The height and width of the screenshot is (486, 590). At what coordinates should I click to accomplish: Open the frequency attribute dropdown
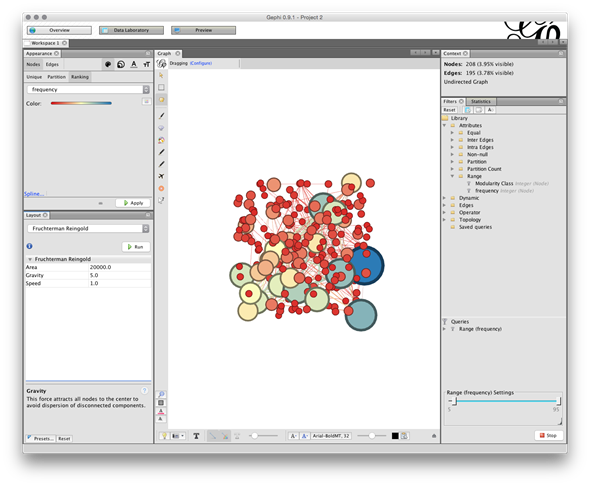pyautogui.click(x=88, y=90)
